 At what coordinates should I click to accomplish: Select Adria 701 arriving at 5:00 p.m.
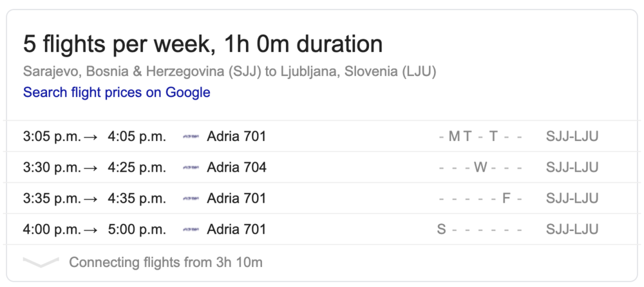(x=236, y=229)
